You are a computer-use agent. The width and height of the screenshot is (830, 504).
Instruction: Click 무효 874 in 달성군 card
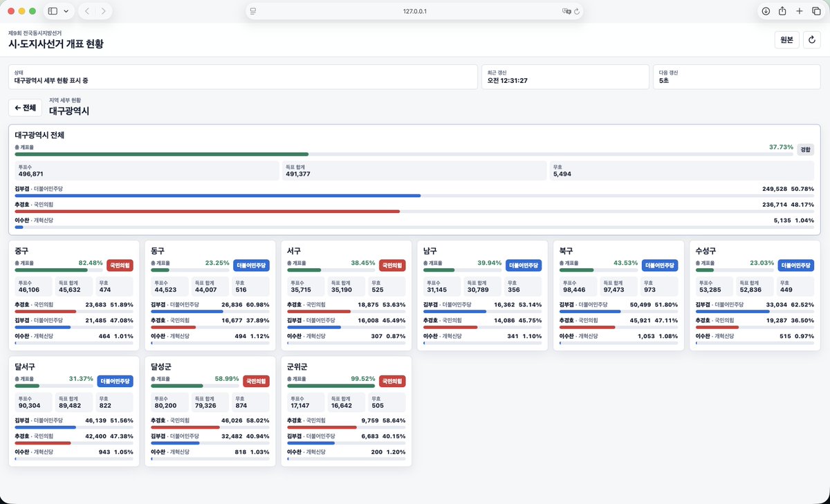pyautogui.click(x=252, y=402)
